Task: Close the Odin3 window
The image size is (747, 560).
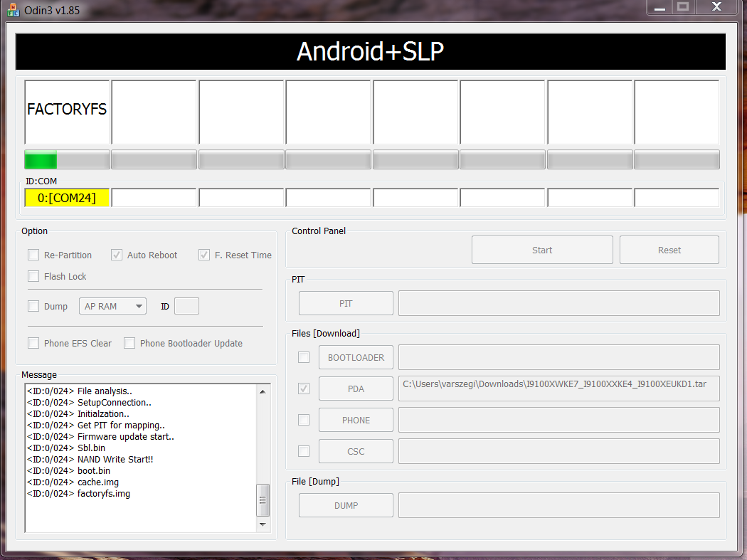Action: click(x=716, y=7)
